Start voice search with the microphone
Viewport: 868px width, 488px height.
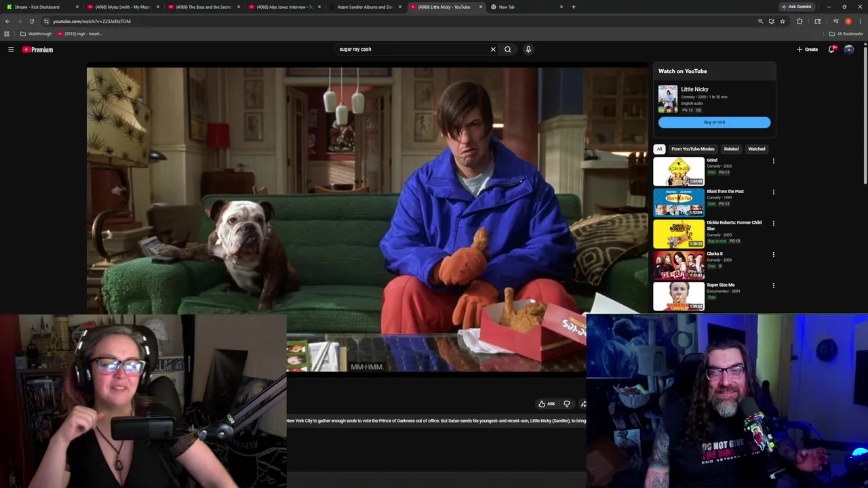click(x=528, y=49)
